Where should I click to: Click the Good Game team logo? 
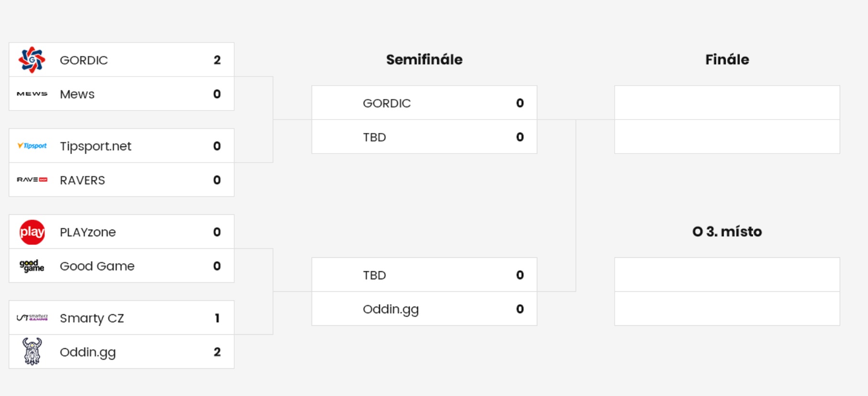pos(32,266)
